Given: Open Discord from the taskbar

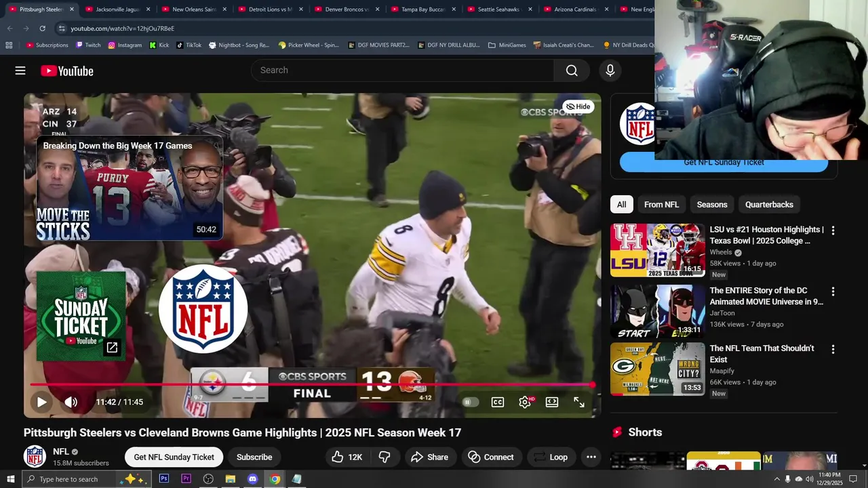Looking at the screenshot, I should click(252, 479).
